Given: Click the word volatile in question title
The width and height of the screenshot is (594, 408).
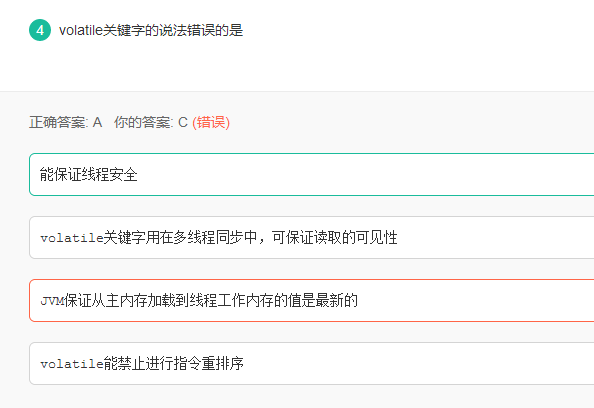Looking at the screenshot, I should [x=81, y=30].
